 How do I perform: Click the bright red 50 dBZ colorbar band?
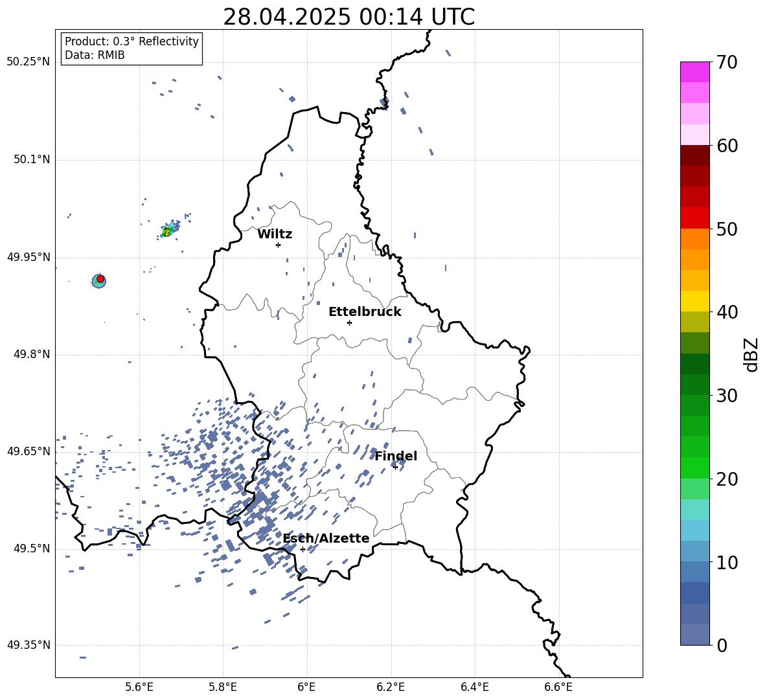(x=694, y=218)
